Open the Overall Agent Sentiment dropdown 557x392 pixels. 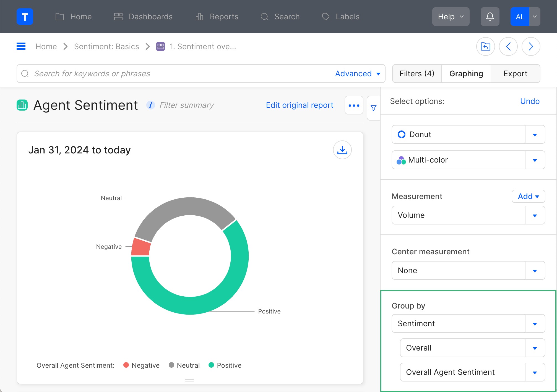[472, 372]
